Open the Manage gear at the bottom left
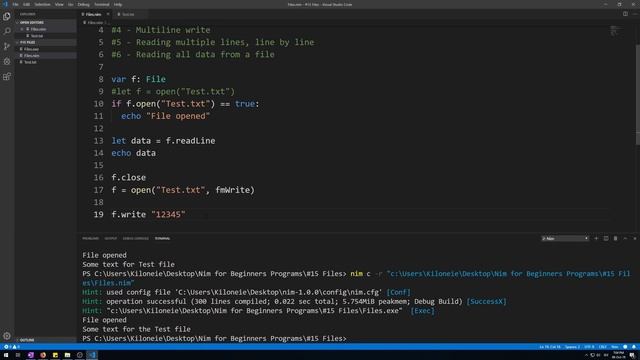This screenshot has height=360, width=640. pyautogui.click(x=7, y=336)
